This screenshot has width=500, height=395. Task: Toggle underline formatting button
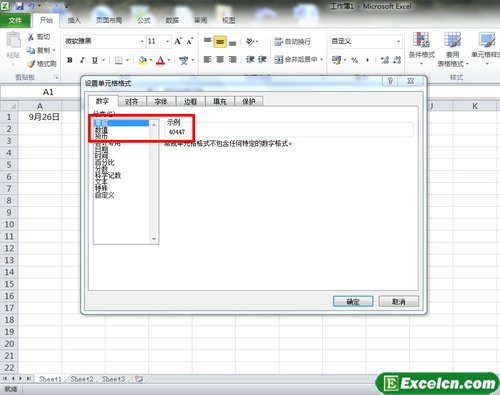[x=95, y=60]
